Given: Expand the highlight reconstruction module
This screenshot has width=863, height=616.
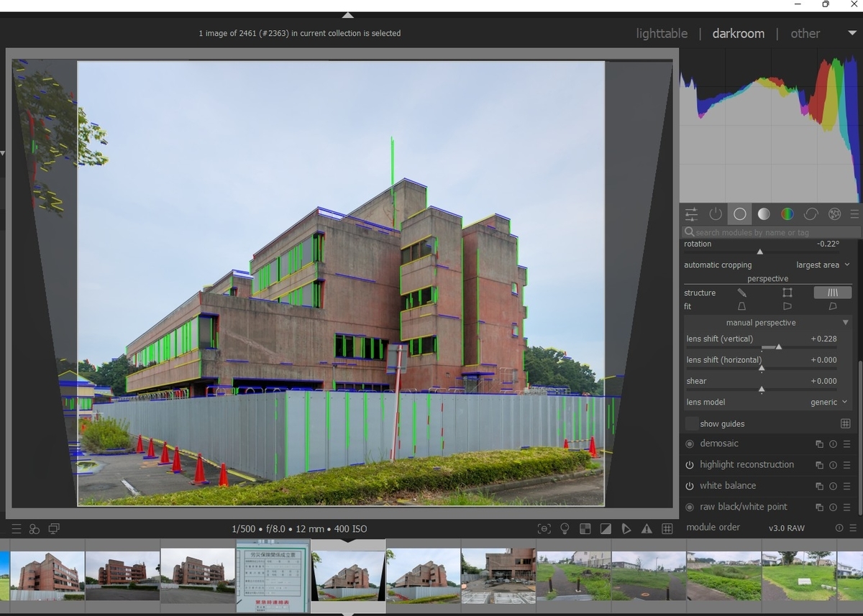Looking at the screenshot, I should tap(746, 465).
